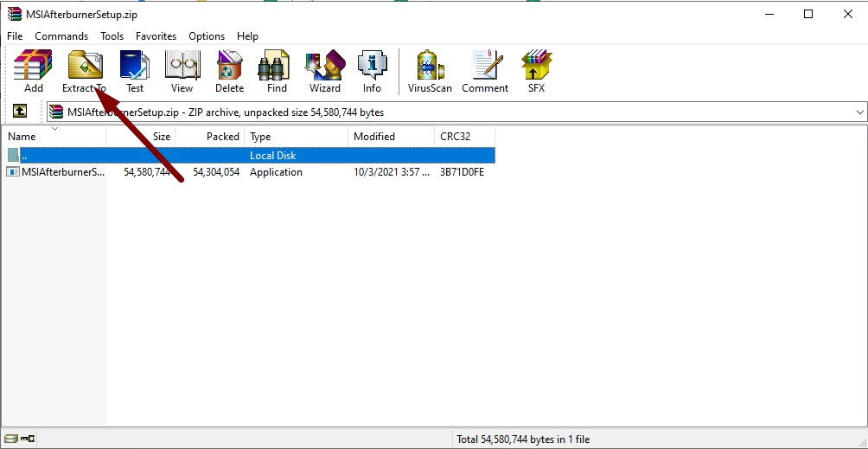This screenshot has width=868, height=449.
Task: Show archive Info
Action: (372, 71)
